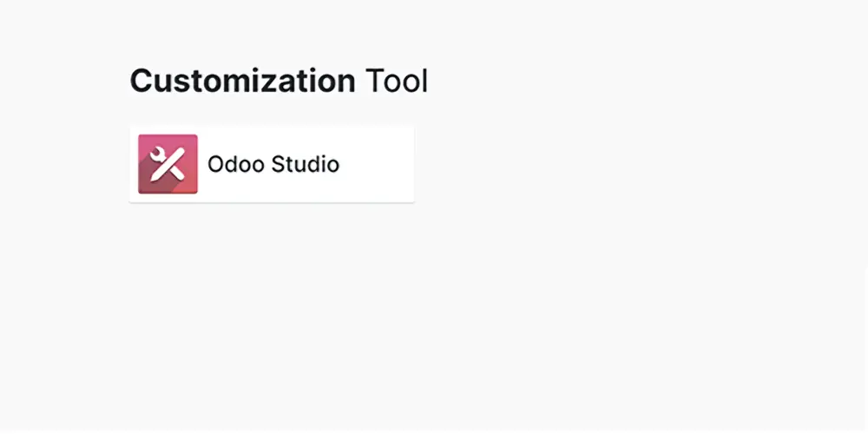Click the bold word "Customization"
This screenshot has width=868, height=434.
tap(242, 82)
